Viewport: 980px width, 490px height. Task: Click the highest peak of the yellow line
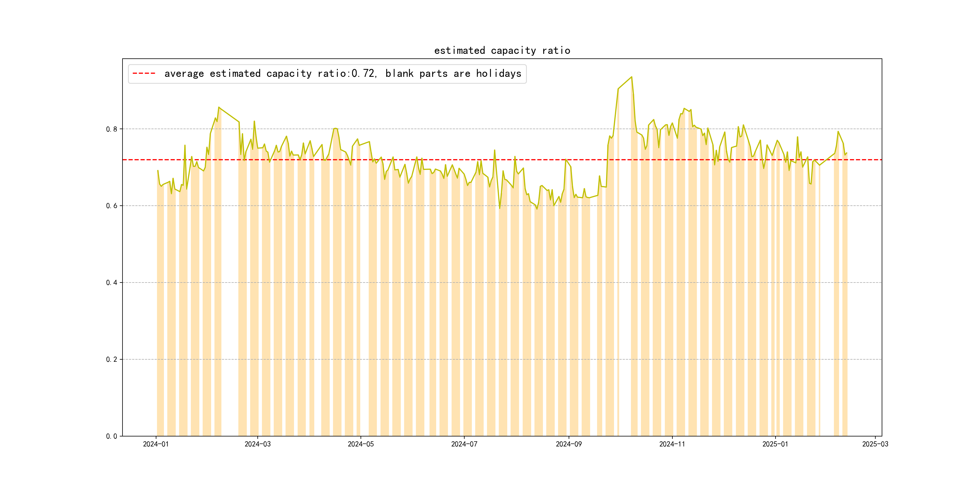pyautogui.click(x=632, y=77)
